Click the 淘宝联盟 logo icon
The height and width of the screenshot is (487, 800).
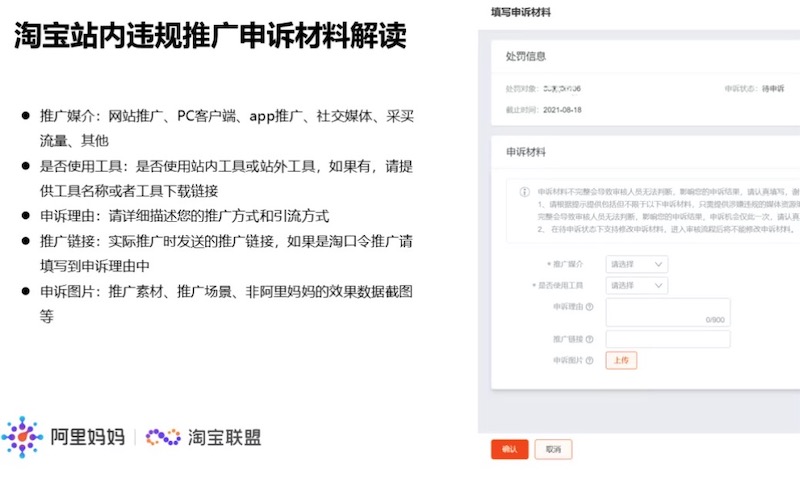click(163, 437)
